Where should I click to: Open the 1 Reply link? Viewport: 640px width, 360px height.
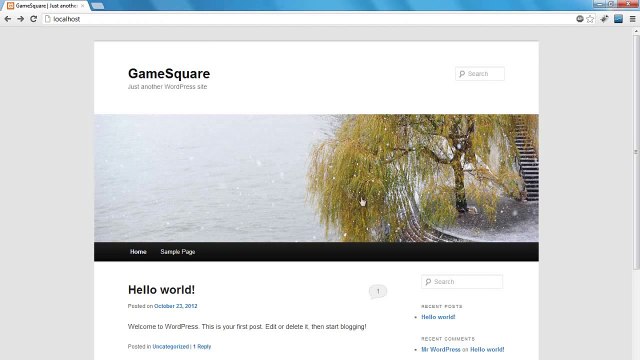tap(202, 347)
